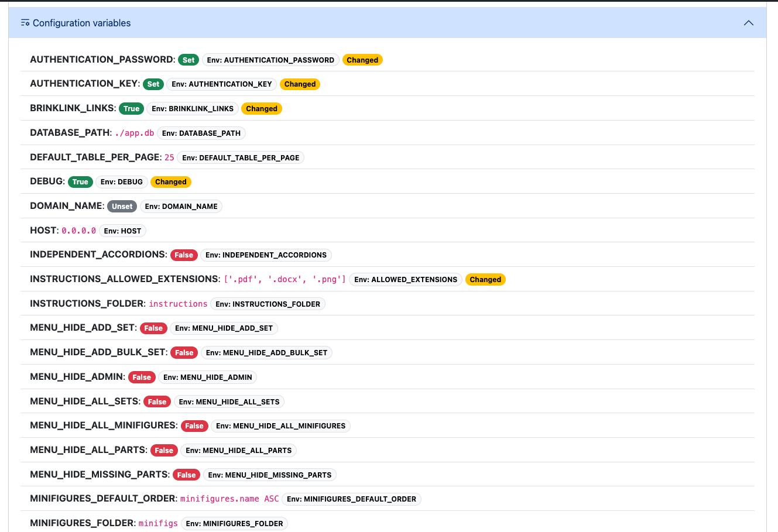Viewport: 778px width, 532px height.
Task: Click the Changed badge on INSTRUCTIONS_ALLOWED_EXTENSIONS row
Action: [x=485, y=280]
